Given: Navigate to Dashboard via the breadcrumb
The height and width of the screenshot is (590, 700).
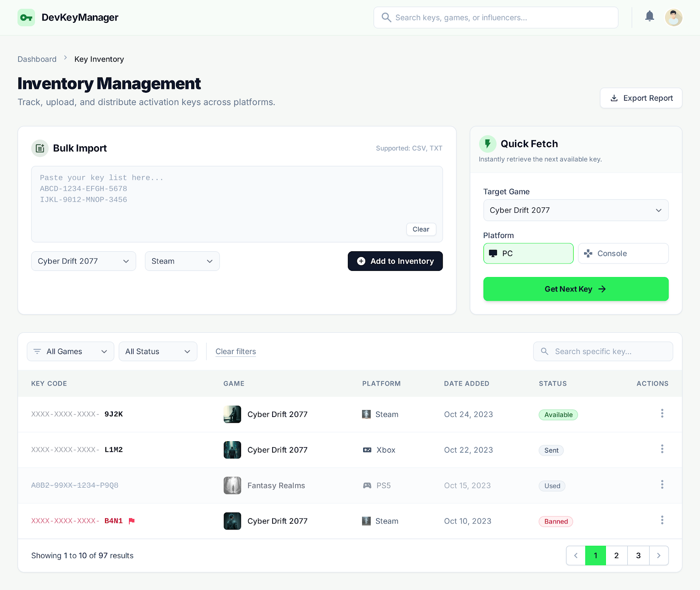Looking at the screenshot, I should (x=37, y=59).
